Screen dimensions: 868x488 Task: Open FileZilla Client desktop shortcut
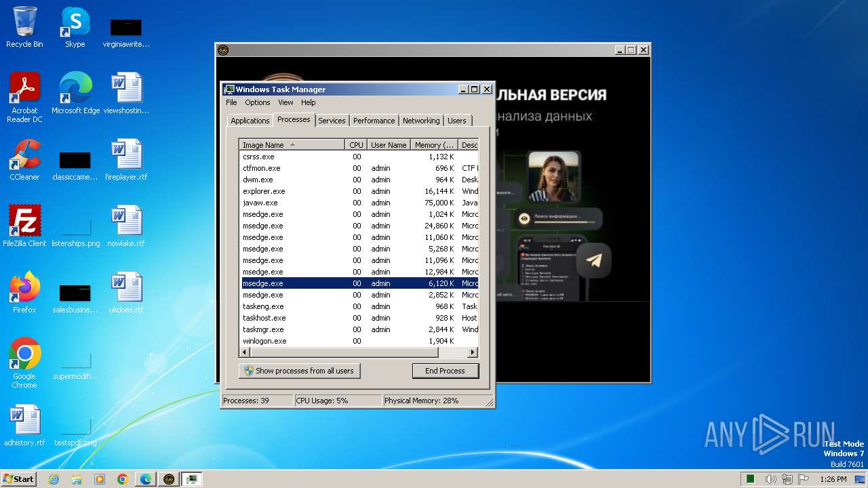click(x=24, y=226)
